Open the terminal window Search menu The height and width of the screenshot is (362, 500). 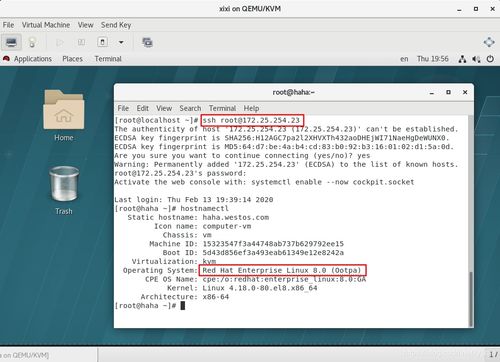click(x=190, y=108)
